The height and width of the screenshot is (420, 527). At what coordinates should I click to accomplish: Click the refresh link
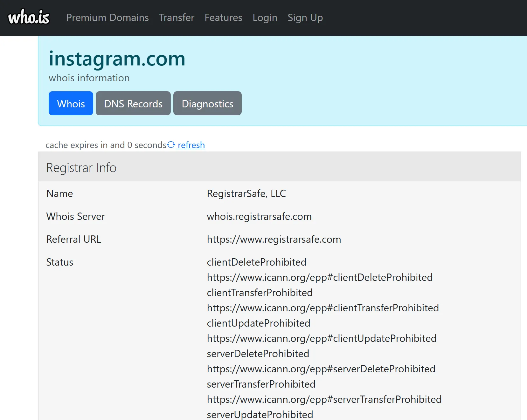click(x=191, y=145)
